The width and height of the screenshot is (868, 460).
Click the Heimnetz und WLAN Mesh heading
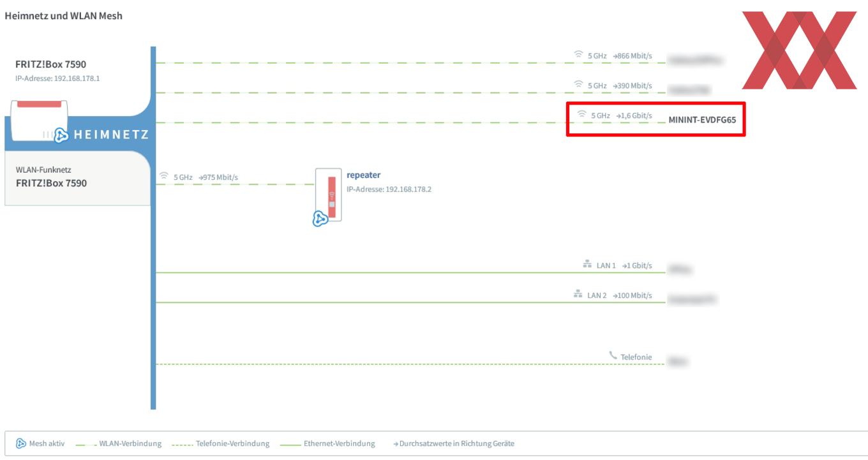(x=63, y=16)
